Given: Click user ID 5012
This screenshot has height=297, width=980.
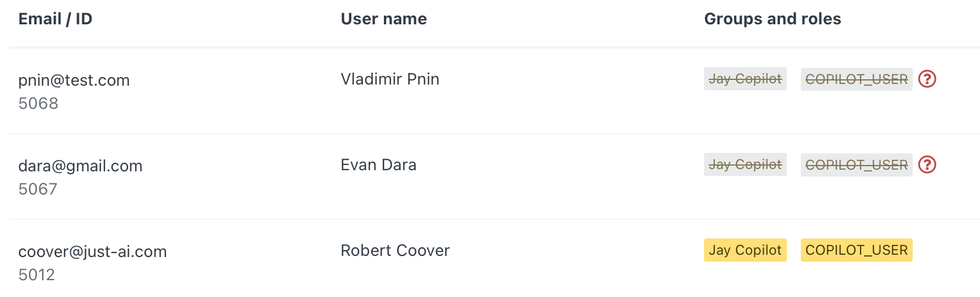Looking at the screenshot, I should point(37,274).
